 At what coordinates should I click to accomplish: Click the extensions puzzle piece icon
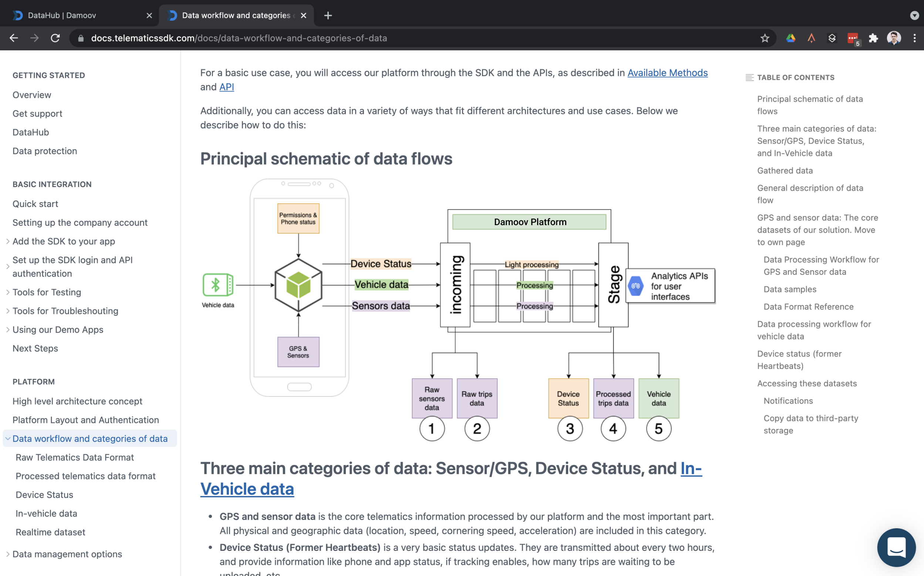(873, 38)
